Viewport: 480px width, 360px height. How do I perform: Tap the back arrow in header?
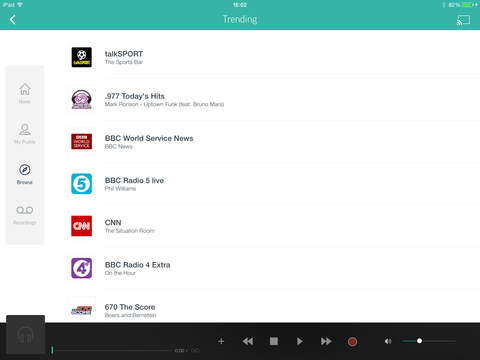tap(13, 20)
